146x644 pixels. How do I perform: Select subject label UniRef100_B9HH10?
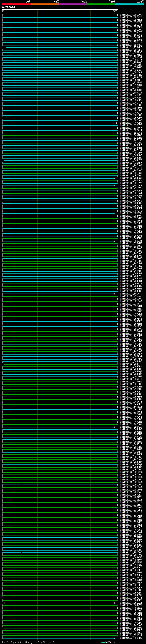131,45
